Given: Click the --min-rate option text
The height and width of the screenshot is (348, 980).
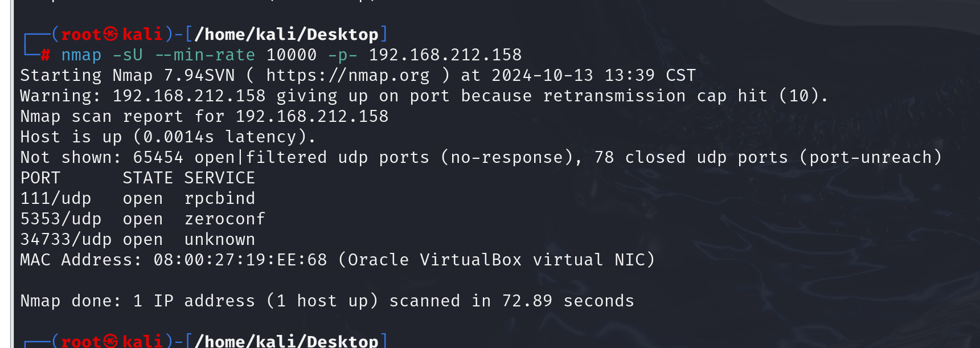Looking at the screenshot, I should coord(205,55).
